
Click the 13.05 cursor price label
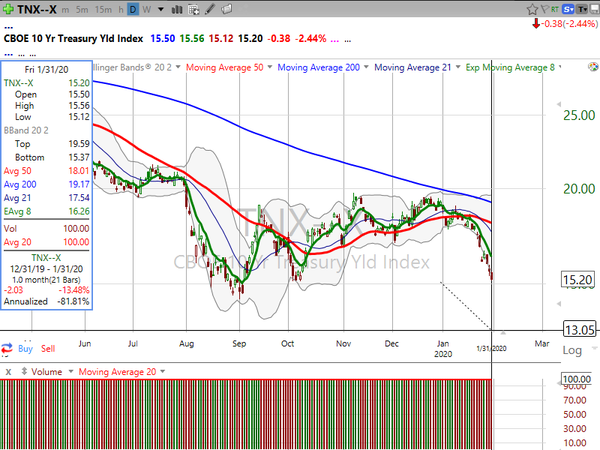(x=580, y=329)
